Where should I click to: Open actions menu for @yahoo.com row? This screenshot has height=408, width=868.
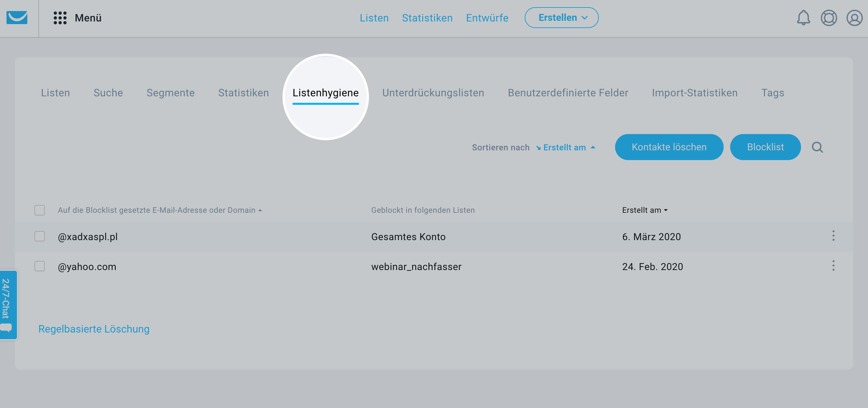[833, 266]
